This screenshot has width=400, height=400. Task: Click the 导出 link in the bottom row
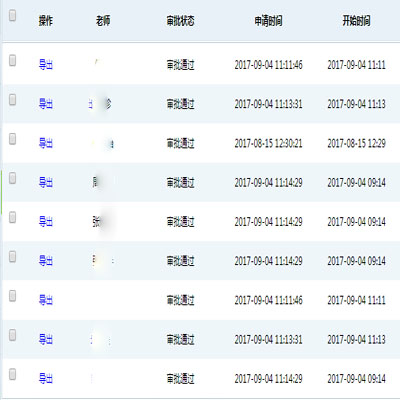[x=46, y=379]
